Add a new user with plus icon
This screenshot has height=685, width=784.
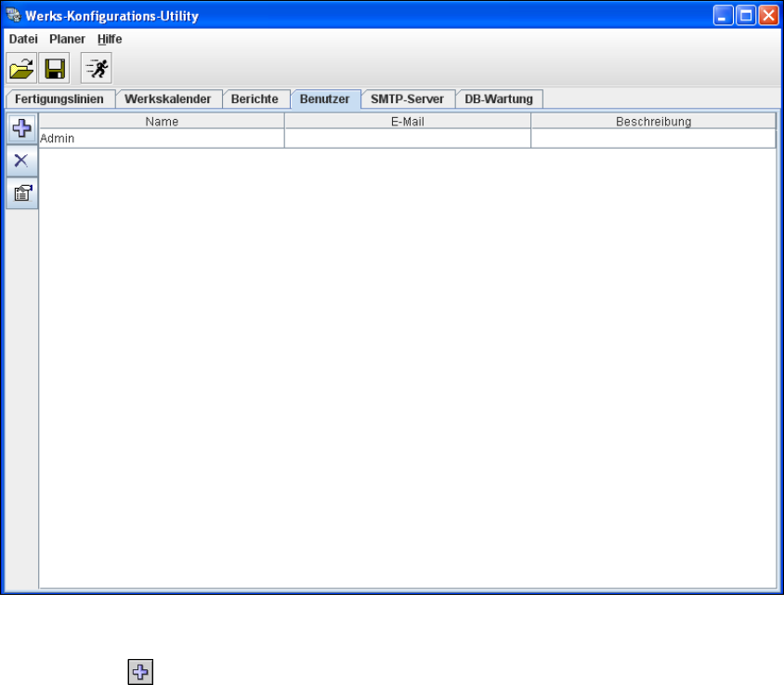[21, 128]
